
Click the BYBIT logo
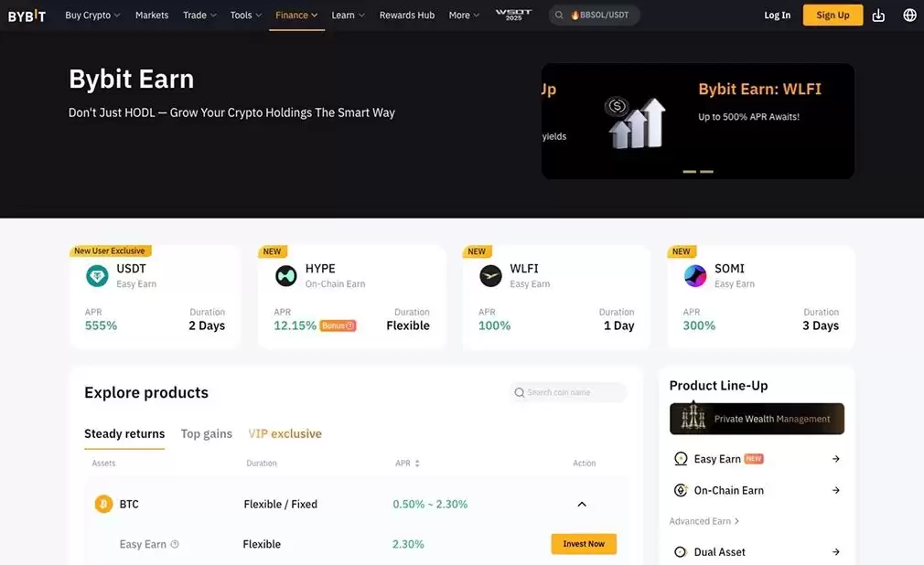coord(27,15)
